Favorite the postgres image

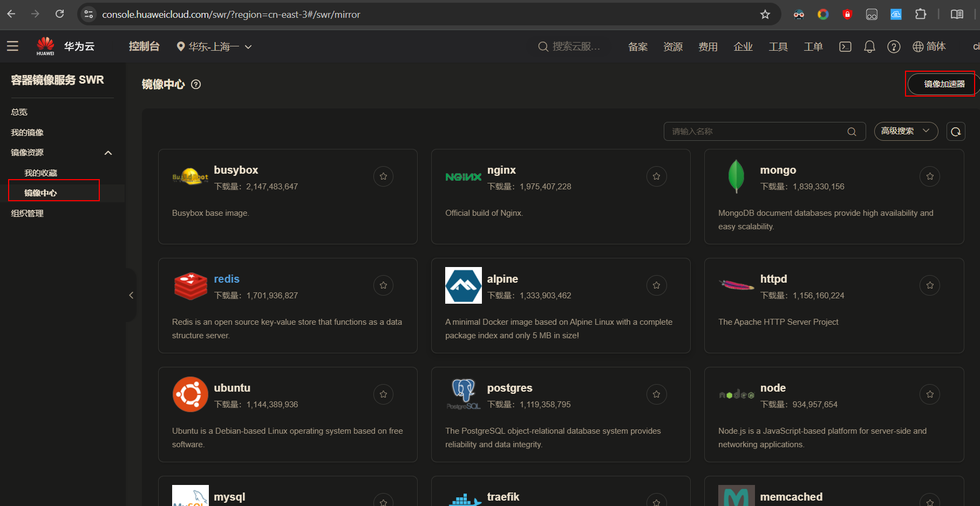[x=656, y=394]
